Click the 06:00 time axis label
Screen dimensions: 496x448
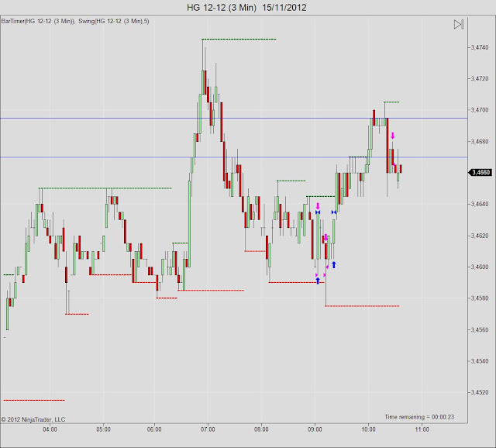pyautogui.click(x=154, y=429)
